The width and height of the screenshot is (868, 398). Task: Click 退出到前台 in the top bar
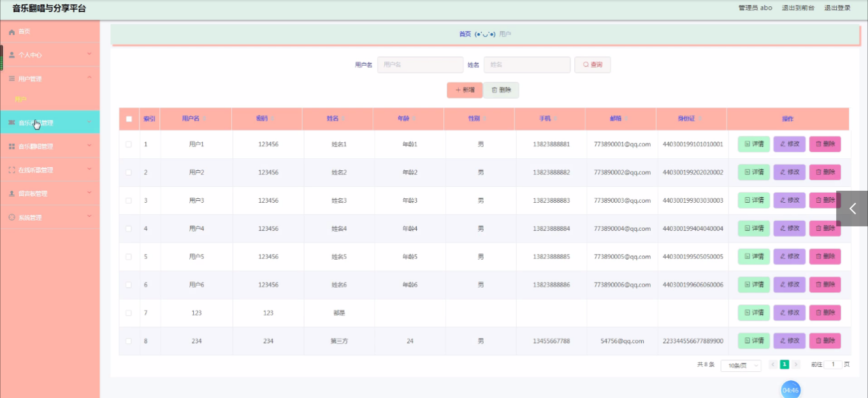point(798,8)
